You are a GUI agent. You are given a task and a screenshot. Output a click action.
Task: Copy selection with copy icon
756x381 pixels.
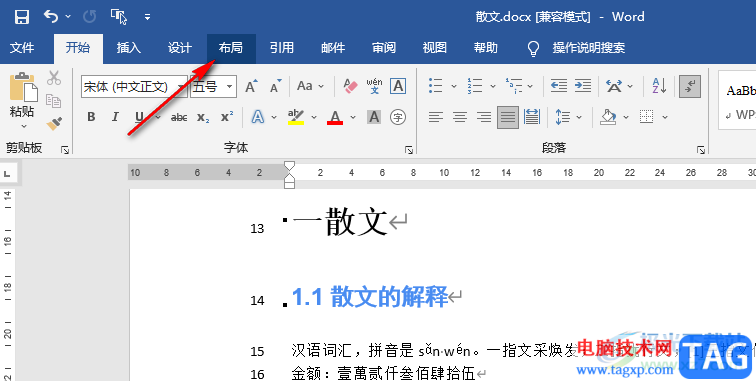point(54,101)
